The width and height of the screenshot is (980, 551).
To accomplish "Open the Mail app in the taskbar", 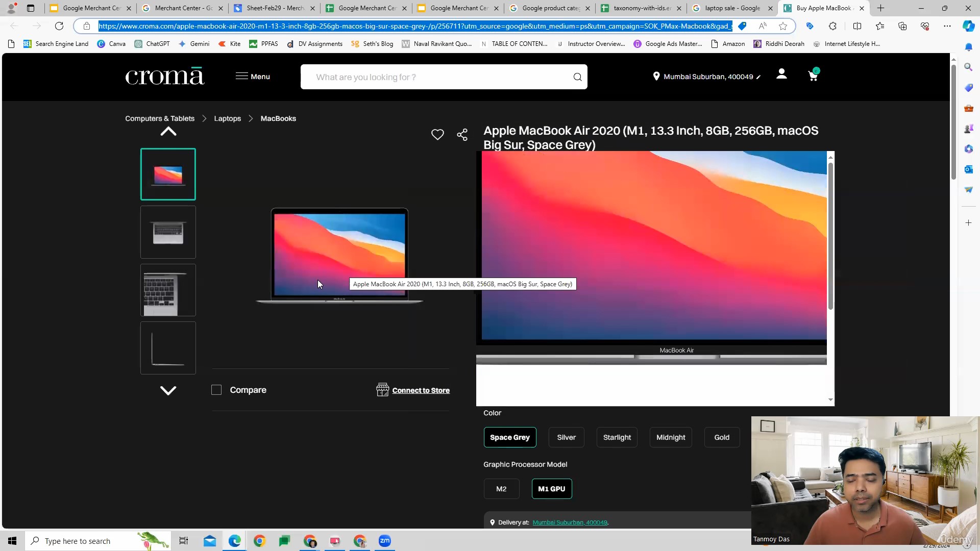I will (x=210, y=541).
